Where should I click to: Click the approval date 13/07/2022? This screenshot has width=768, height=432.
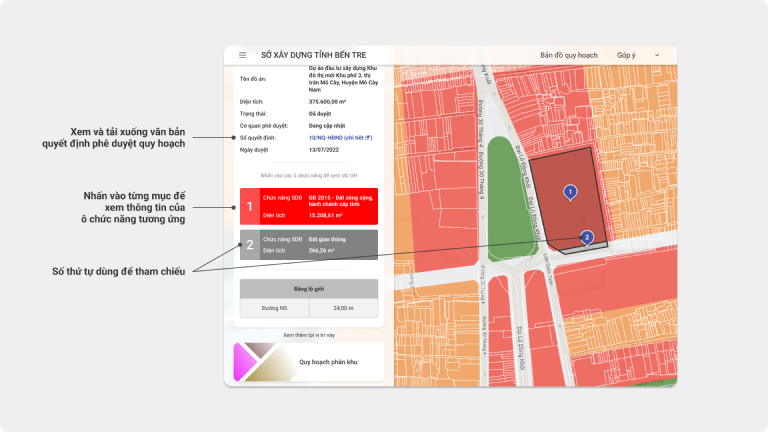324,150
